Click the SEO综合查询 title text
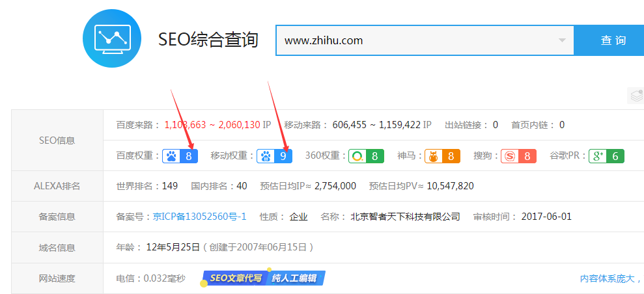The height and width of the screenshot is (294, 644). pos(208,40)
